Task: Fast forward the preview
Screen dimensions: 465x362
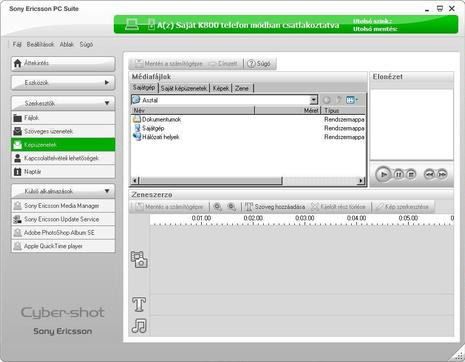Action: click(442, 174)
